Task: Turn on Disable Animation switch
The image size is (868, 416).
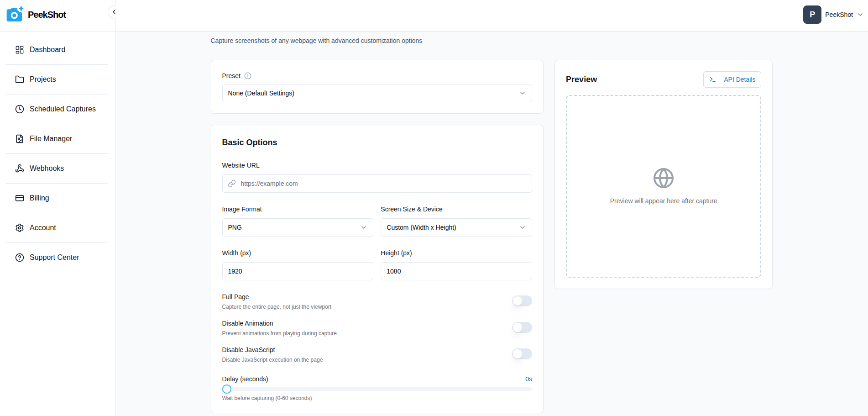Action: [x=522, y=327]
